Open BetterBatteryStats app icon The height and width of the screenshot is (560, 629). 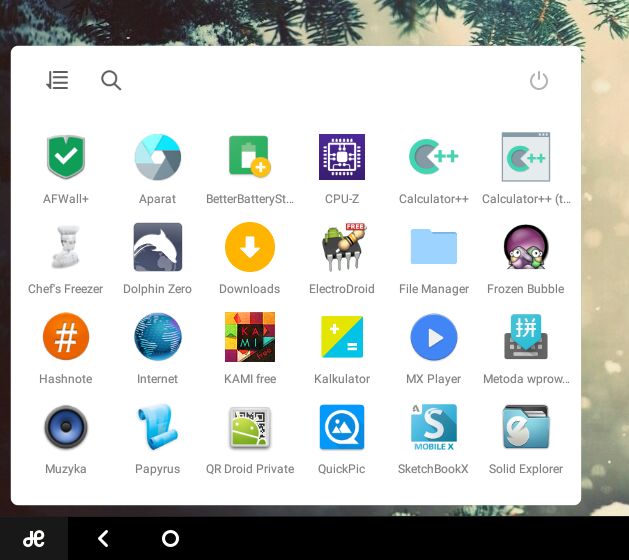point(250,157)
